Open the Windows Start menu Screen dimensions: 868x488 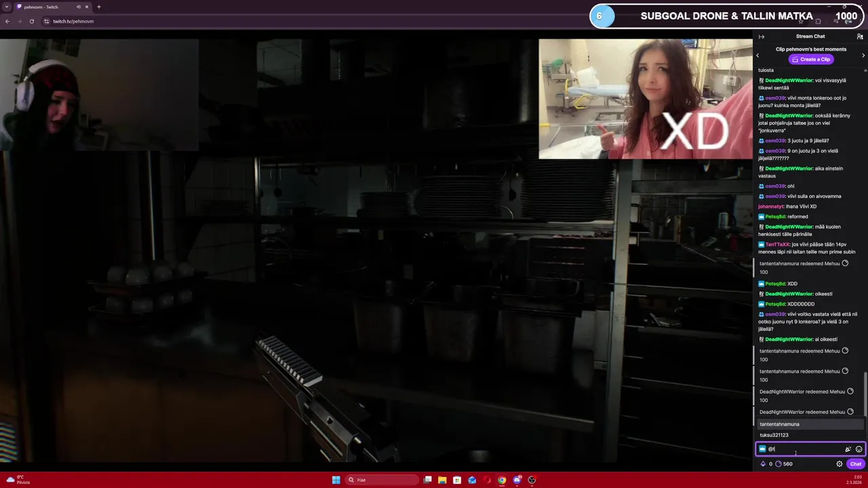point(336,480)
